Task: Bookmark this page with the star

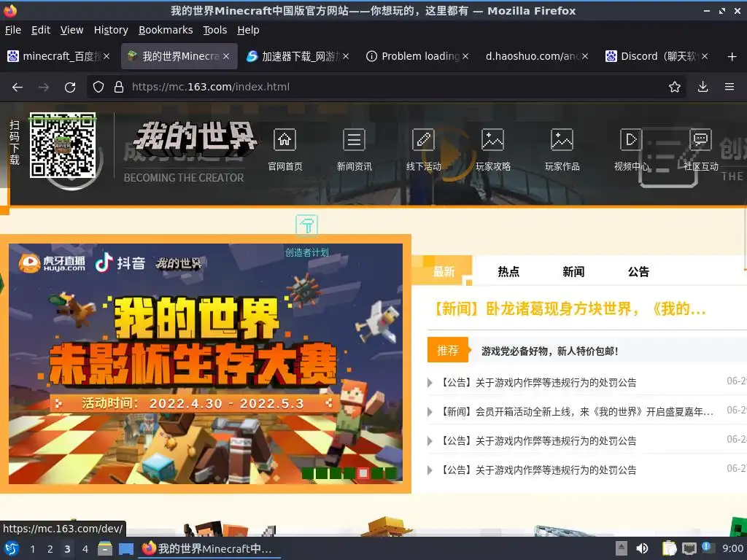Action: click(675, 87)
